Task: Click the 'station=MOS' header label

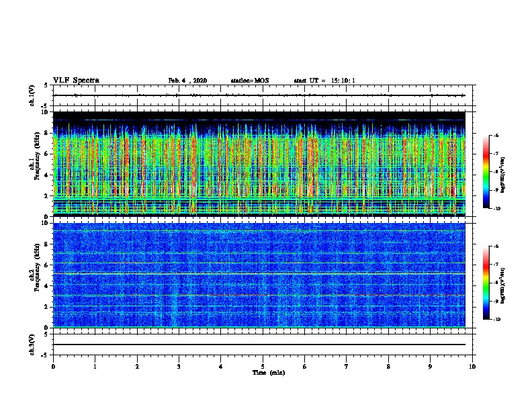Action: click(250, 81)
